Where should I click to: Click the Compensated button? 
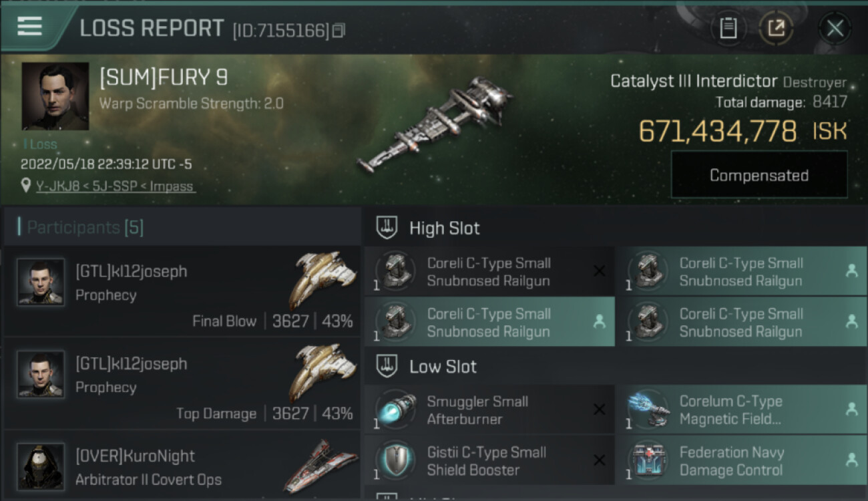759,175
